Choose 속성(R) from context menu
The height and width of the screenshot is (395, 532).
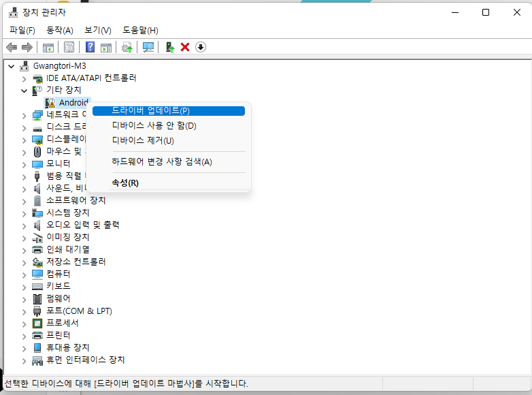169,183
